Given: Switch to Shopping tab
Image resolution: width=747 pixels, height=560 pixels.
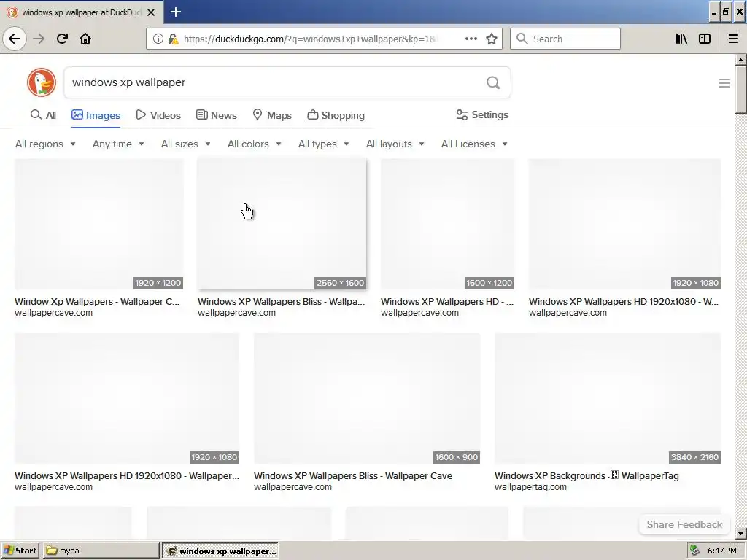Looking at the screenshot, I should tap(336, 115).
